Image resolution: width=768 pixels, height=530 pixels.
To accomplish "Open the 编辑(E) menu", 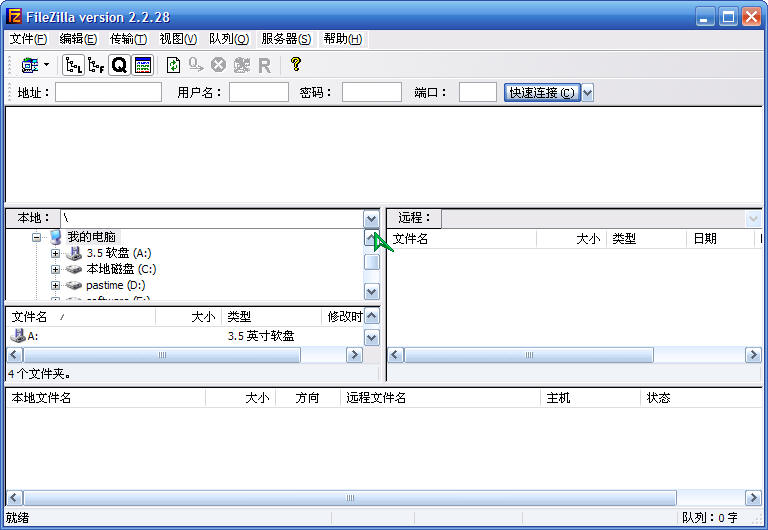I will [x=78, y=39].
